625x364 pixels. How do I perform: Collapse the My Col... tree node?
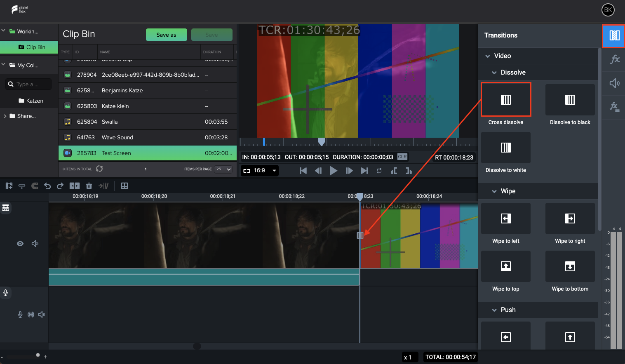click(4, 65)
